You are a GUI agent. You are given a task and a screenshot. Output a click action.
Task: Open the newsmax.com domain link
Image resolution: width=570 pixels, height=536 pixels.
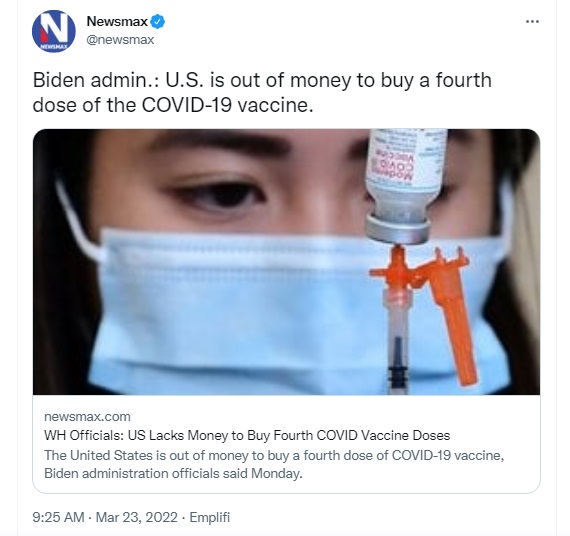point(87,417)
